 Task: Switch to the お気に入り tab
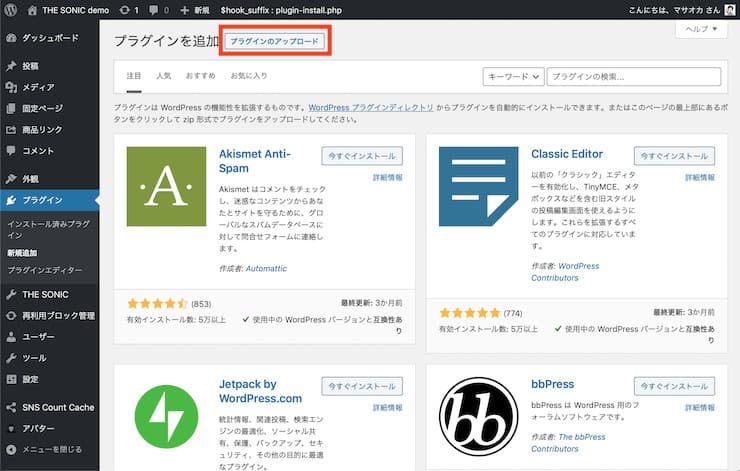click(x=249, y=76)
